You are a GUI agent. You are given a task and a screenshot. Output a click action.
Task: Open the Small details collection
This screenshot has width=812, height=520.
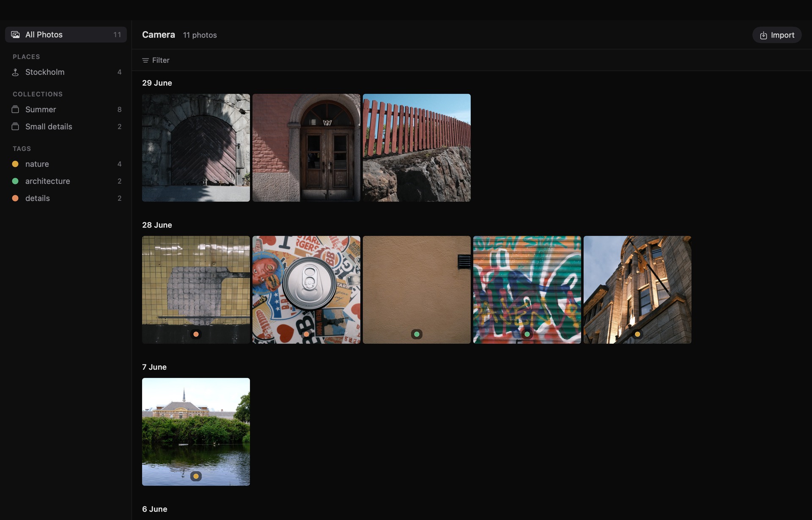coord(66,126)
